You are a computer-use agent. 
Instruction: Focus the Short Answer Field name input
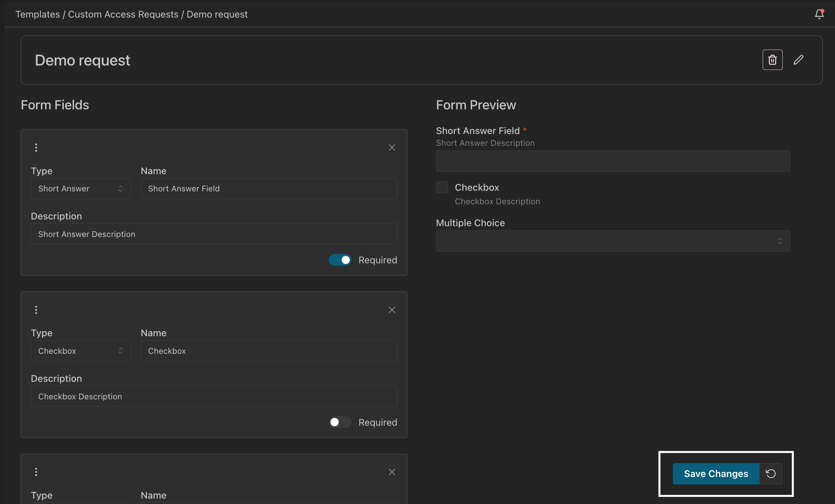(x=269, y=189)
